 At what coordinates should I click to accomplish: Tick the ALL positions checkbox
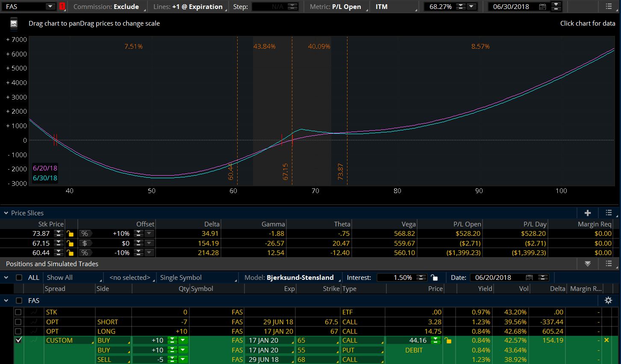pyautogui.click(x=19, y=278)
